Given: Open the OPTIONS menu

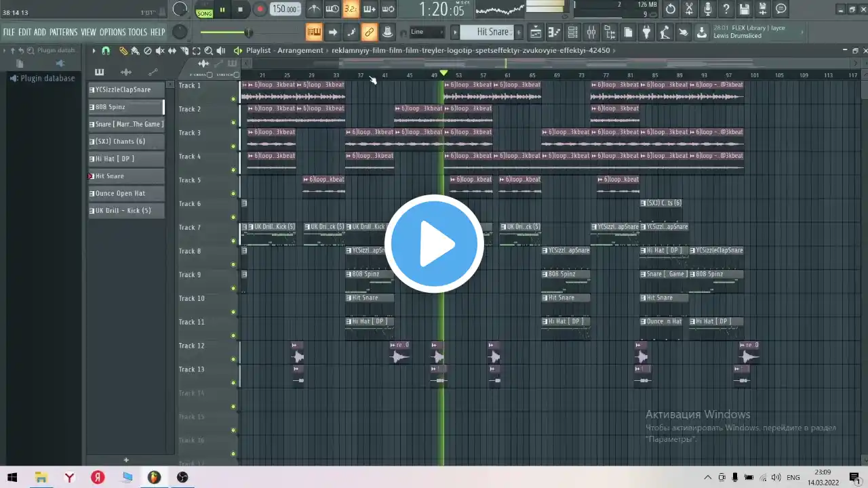Looking at the screenshot, I should [113, 32].
